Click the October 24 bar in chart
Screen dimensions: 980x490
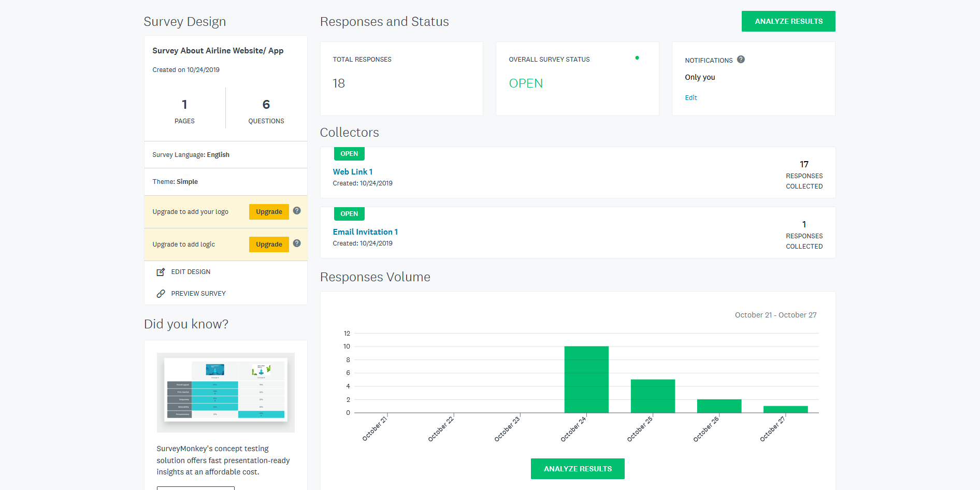586,379
